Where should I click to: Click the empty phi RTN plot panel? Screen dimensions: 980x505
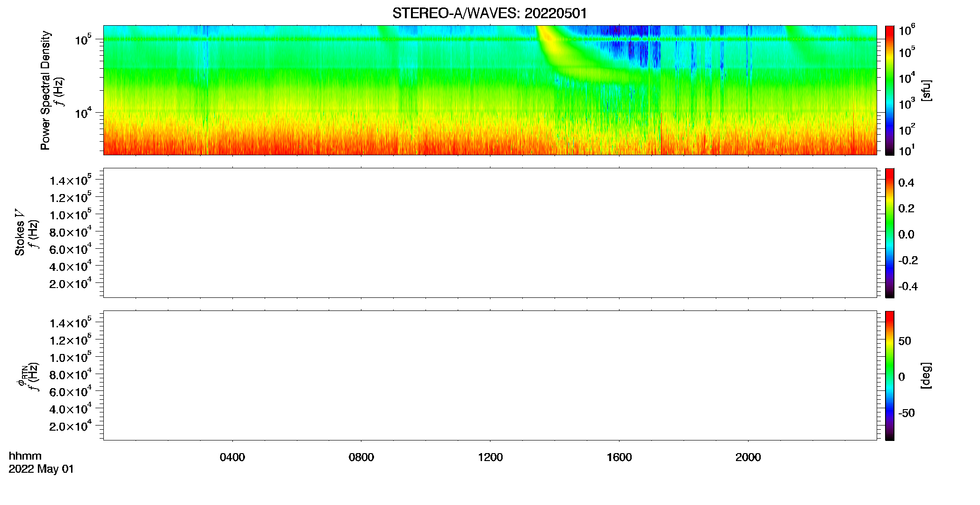click(490, 375)
